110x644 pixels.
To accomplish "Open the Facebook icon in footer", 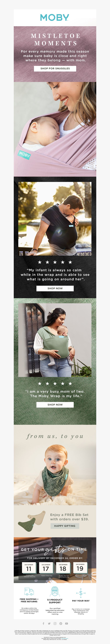I will [x=43, y=623].
